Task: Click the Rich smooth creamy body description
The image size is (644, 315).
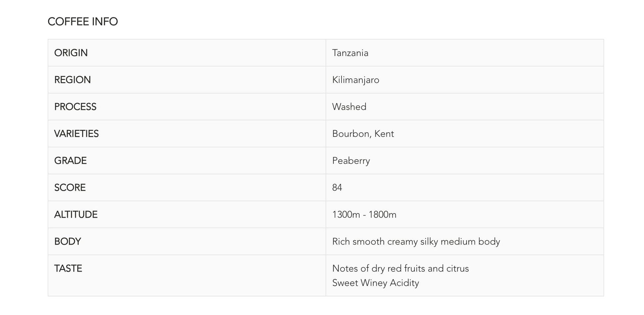Action: click(x=416, y=241)
